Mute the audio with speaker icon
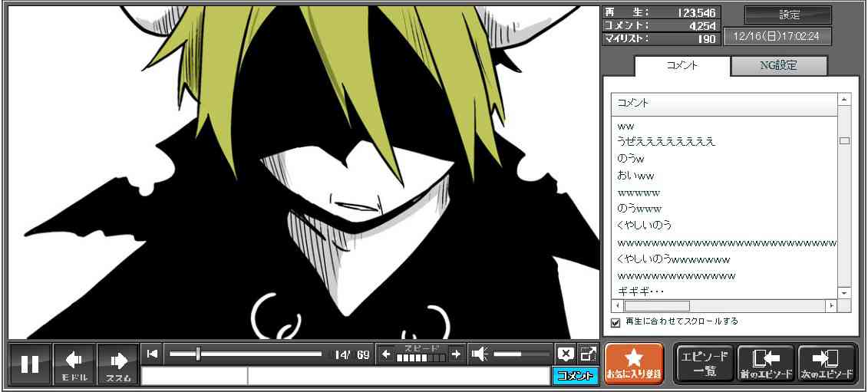This screenshot has height=392, width=868. 480,354
